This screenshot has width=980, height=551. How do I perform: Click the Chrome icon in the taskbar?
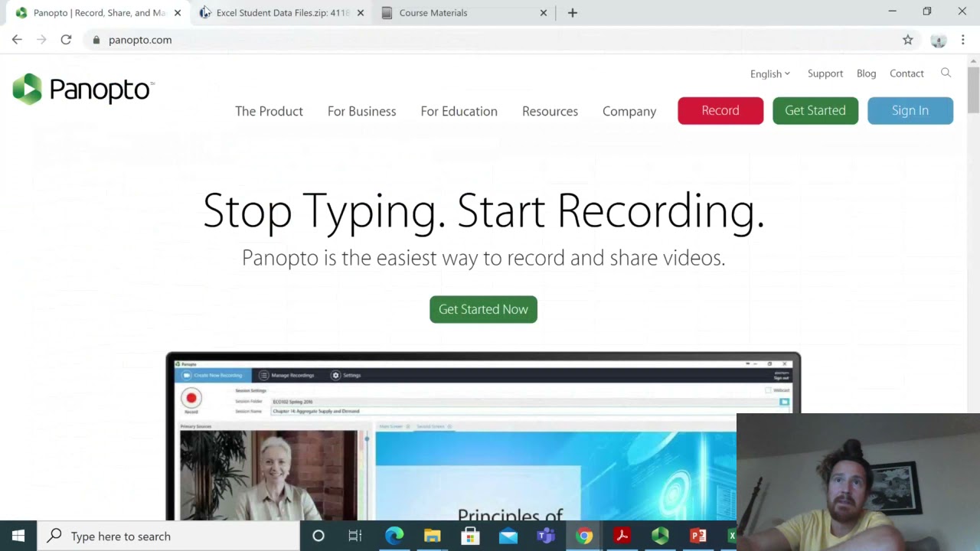[x=584, y=536]
